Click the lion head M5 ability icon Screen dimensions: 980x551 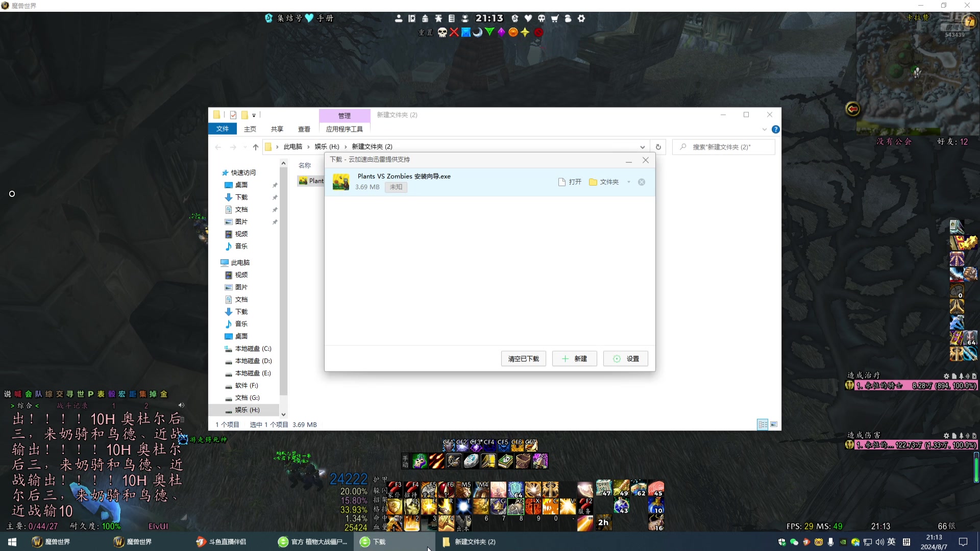coord(463,489)
